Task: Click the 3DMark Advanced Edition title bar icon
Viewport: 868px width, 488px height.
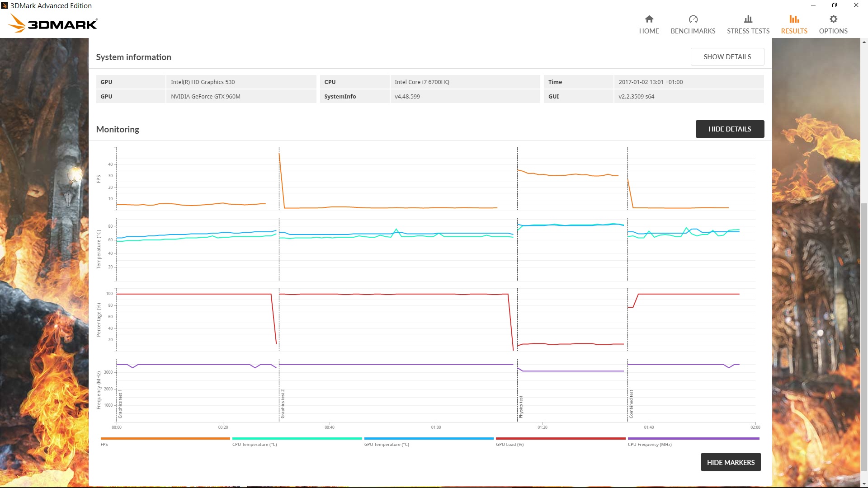Action: coord(5,5)
